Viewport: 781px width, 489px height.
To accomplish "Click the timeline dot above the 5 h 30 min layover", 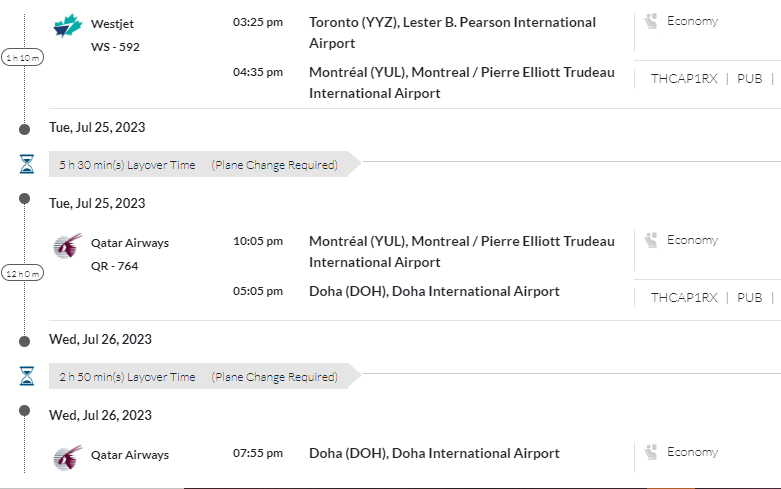I will click(24, 128).
